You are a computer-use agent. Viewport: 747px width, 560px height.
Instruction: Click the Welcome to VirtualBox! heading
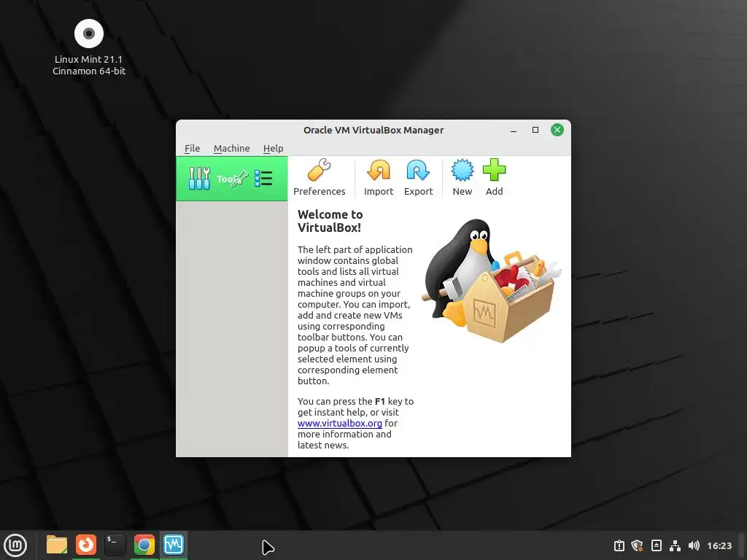(x=330, y=221)
